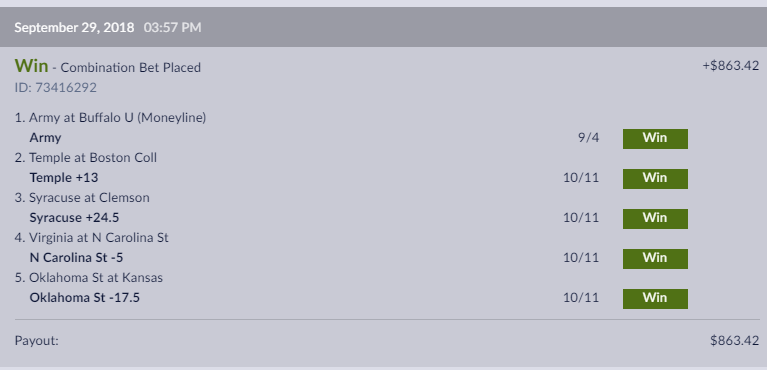
Task: Click the Win badge for Oklahoma St -17.5
Action: pos(655,299)
